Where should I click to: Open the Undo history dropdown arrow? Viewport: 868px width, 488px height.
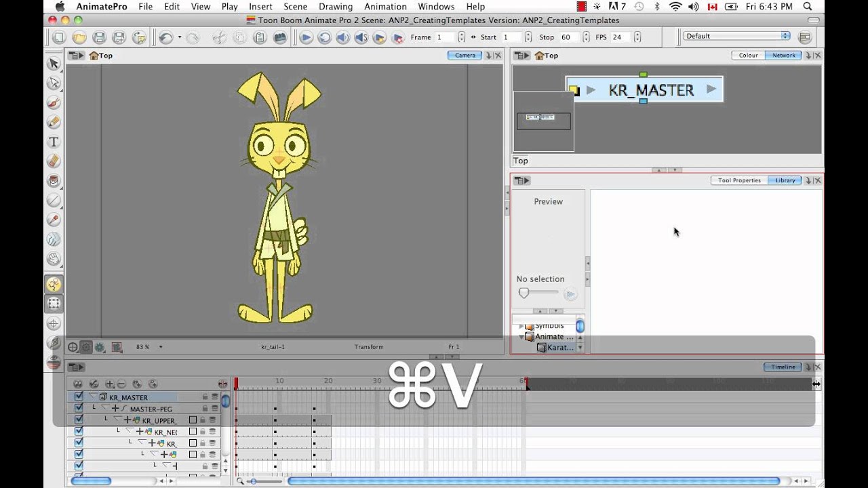180,38
